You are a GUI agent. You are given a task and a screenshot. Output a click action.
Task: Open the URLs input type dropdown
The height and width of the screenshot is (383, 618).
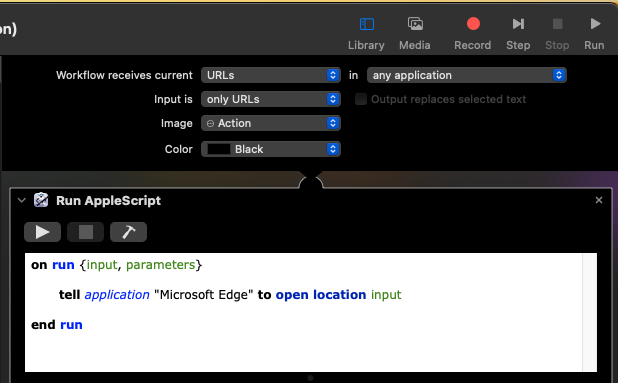click(271, 75)
